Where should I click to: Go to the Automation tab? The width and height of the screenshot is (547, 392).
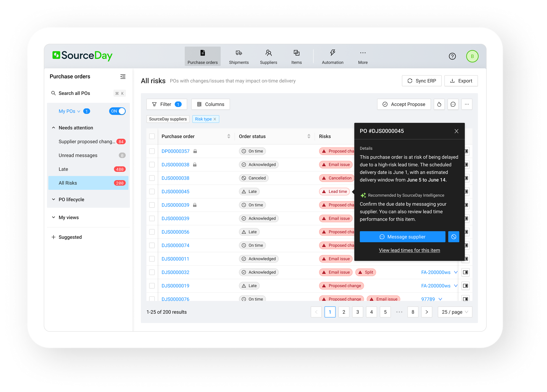pyautogui.click(x=332, y=57)
